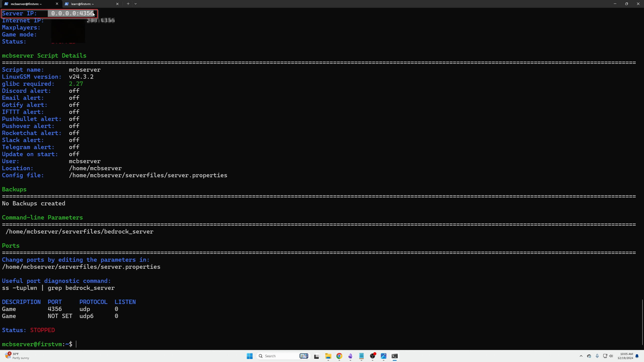Open the notifications bell icon
Image resolution: width=644 pixels, height=362 pixels.
tap(637, 356)
